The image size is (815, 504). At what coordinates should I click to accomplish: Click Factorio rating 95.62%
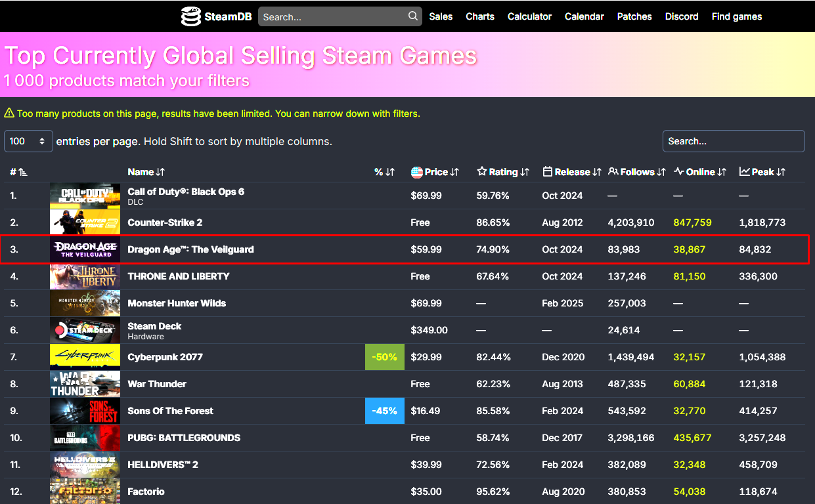click(493, 492)
